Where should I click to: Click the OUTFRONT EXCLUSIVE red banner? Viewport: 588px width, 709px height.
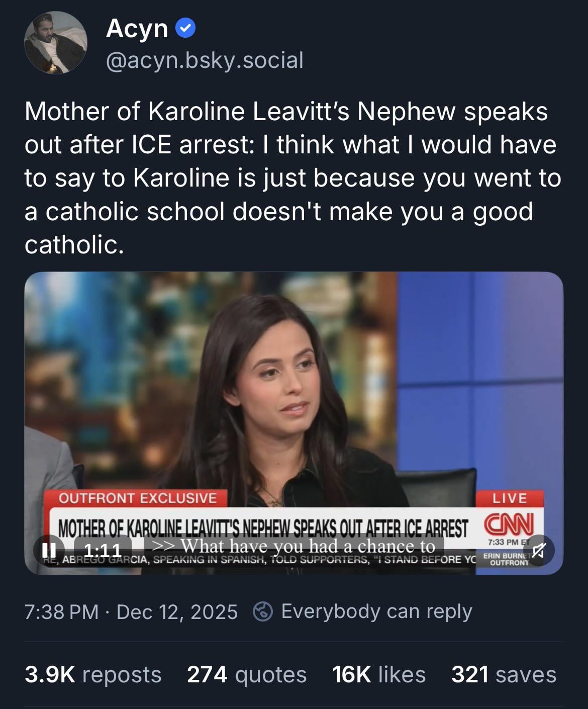(138, 498)
